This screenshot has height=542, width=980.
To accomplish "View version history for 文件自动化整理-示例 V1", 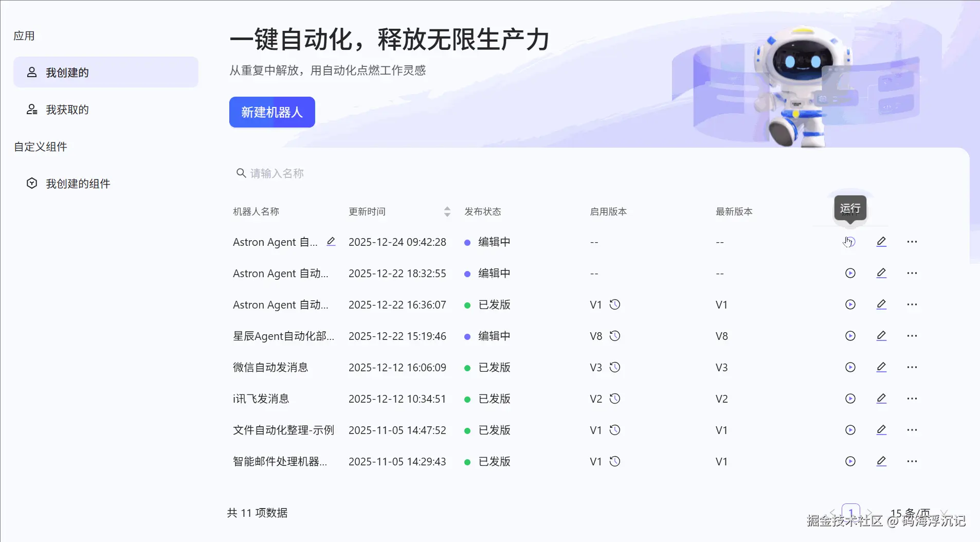I will 615,430.
